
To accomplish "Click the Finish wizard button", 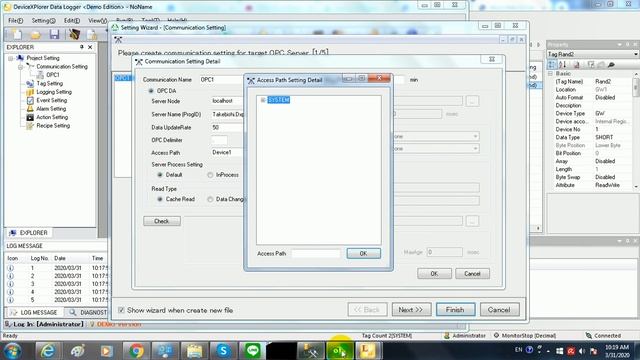I will pyautogui.click(x=455, y=310).
